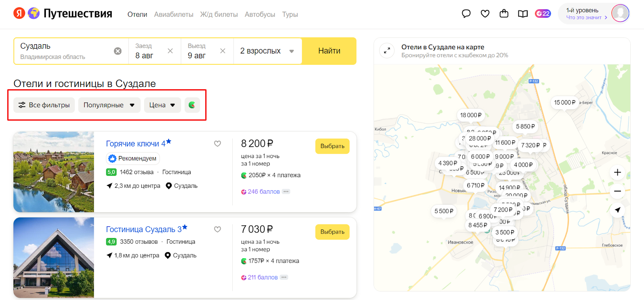Click the Yandex logo
The height and width of the screenshot is (300, 644).
coord(19,13)
